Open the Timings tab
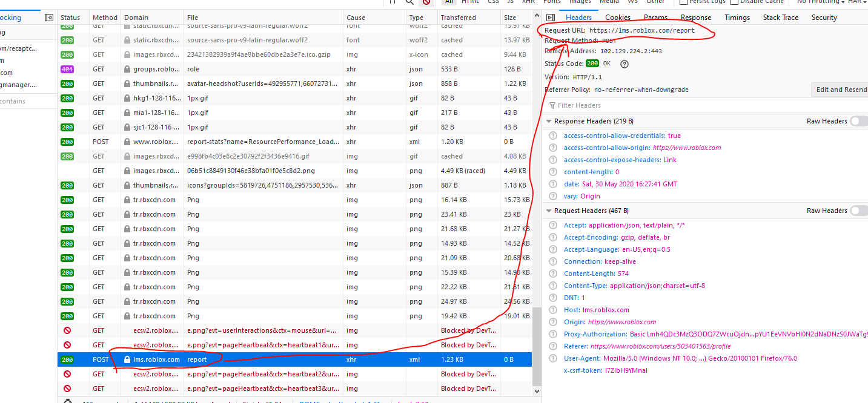Image resolution: width=868 pixels, height=403 pixels. [737, 18]
